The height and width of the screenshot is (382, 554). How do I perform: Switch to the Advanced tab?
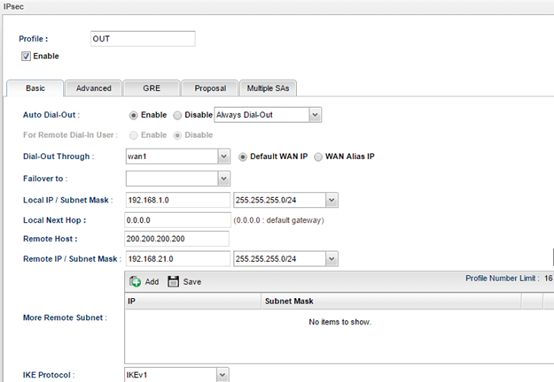pos(94,88)
